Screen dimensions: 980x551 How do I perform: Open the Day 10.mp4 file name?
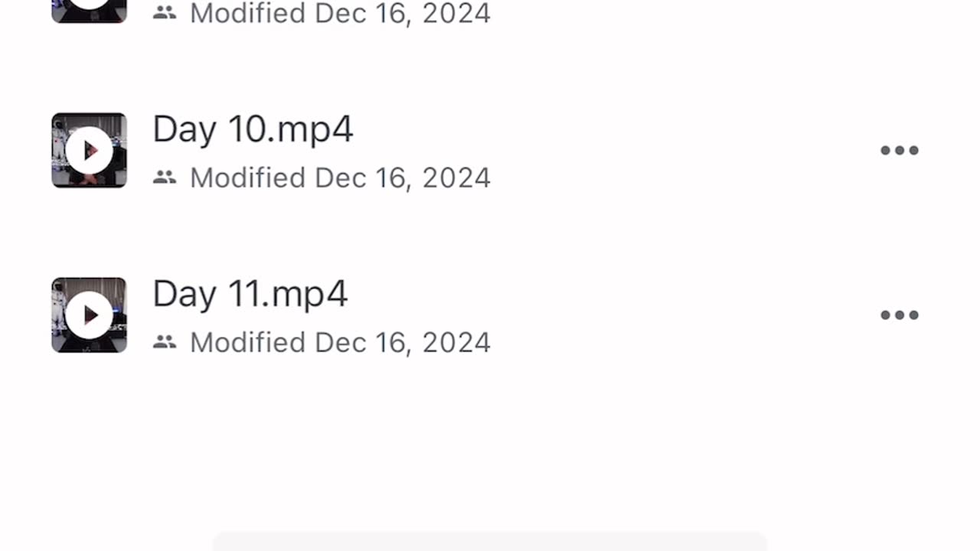coord(253,129)
